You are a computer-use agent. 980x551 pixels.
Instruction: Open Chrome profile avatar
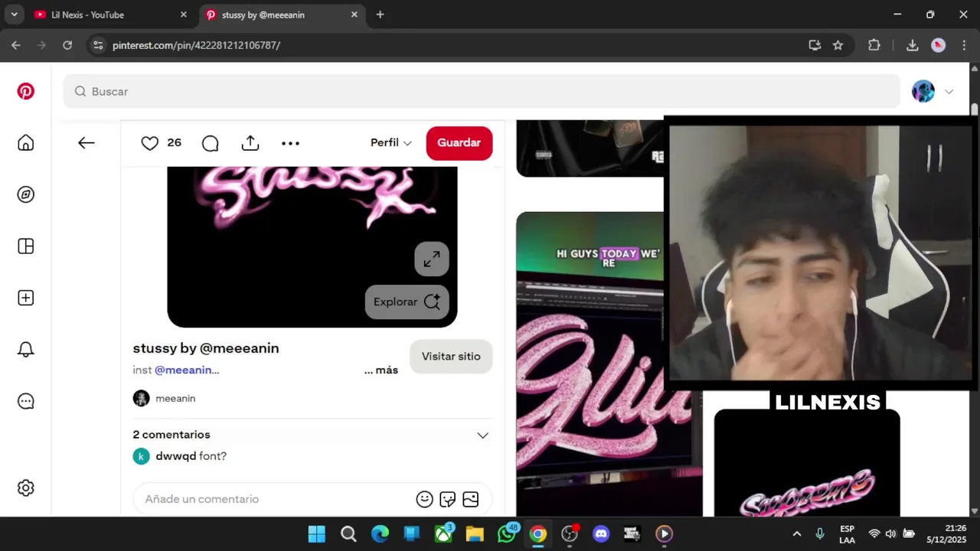(938, 45)
